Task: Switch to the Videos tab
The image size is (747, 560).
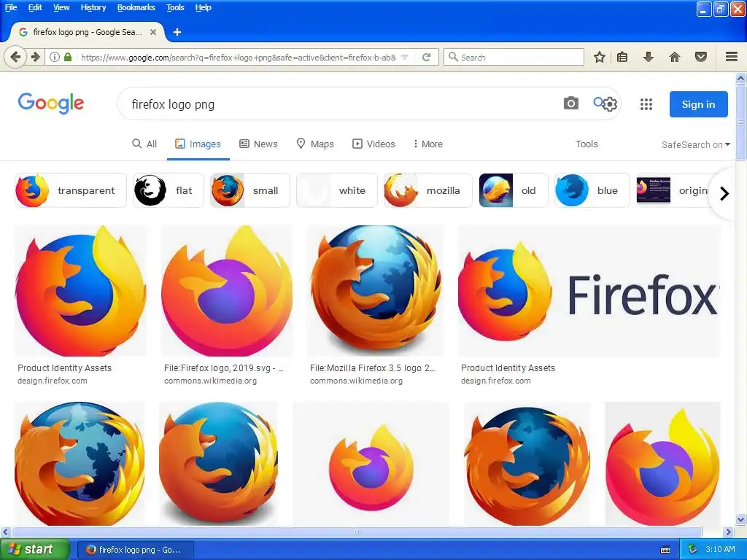Action: pyautogui.click(x=373, y=144)
